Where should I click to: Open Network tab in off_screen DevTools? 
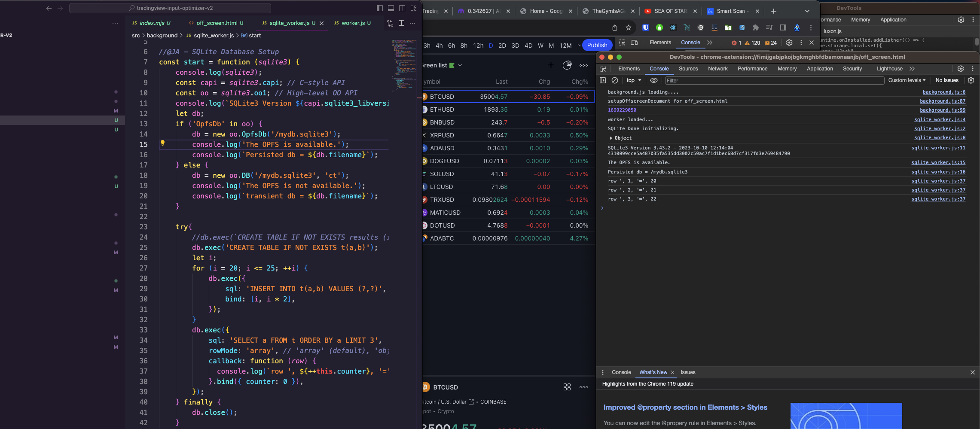coord(717,69)
